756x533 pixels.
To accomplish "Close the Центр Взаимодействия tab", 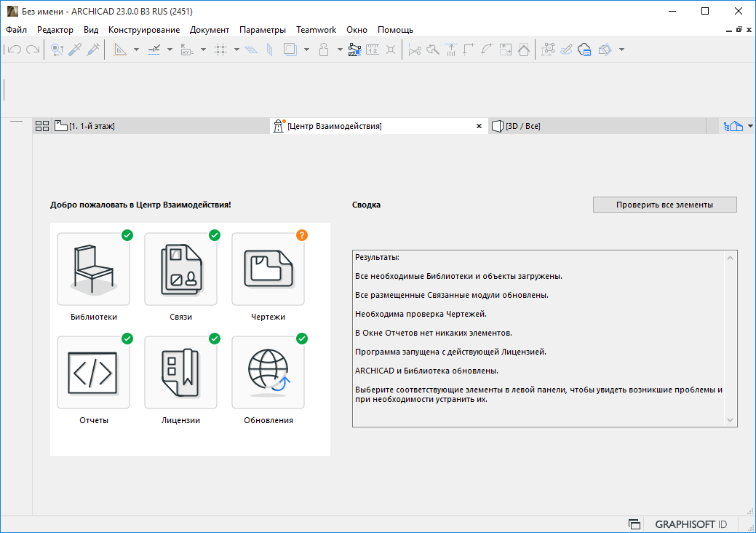I will [x=479, y=127].
